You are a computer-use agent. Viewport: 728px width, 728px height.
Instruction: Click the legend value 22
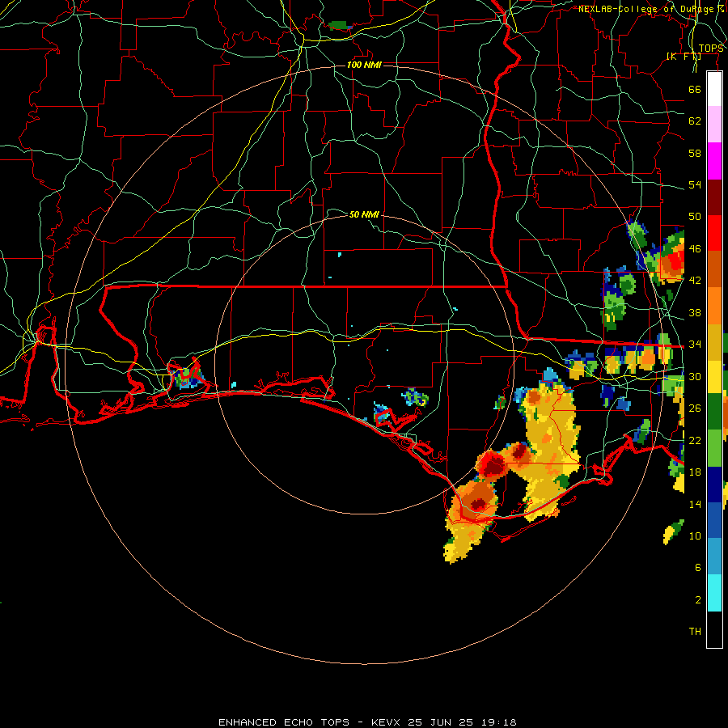tap(695, 440)
